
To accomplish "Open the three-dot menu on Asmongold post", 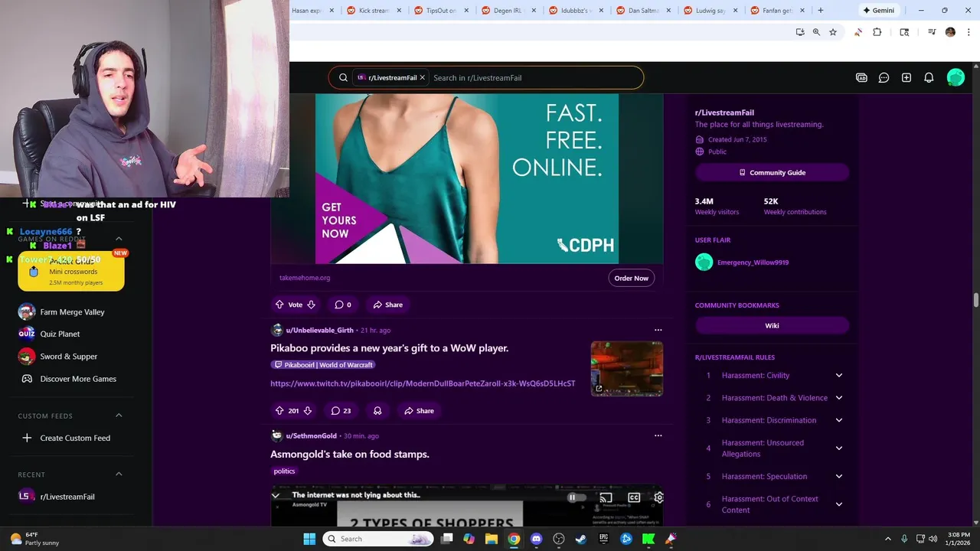I will point(658,435).
